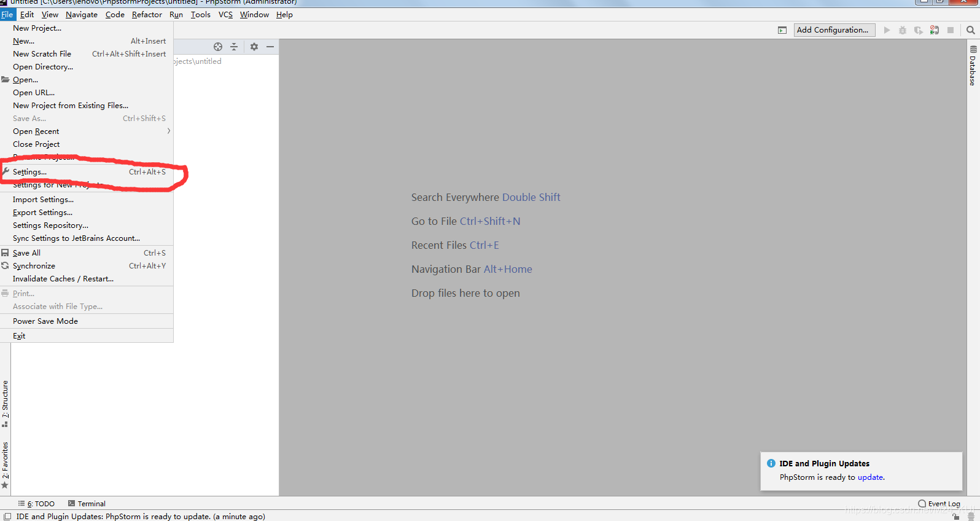Click status bar update message text
The image size is (980, 521).
(141, 517)
